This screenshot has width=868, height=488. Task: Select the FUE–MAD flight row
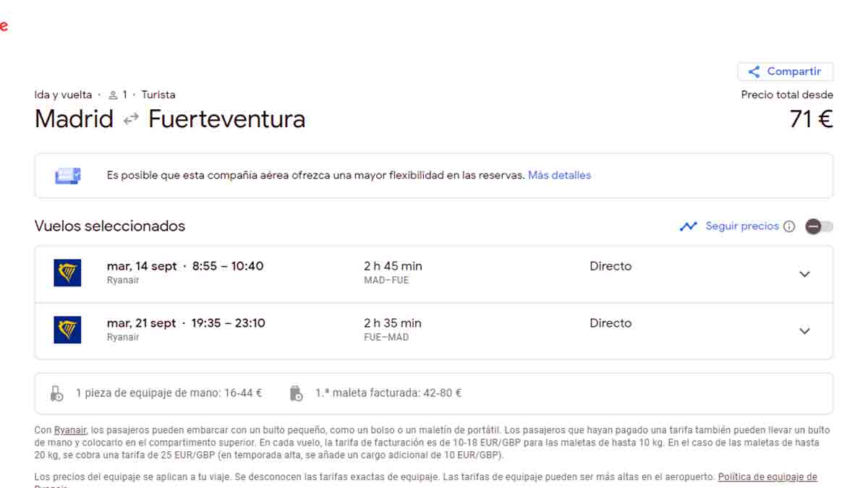(x=434, y=331)
